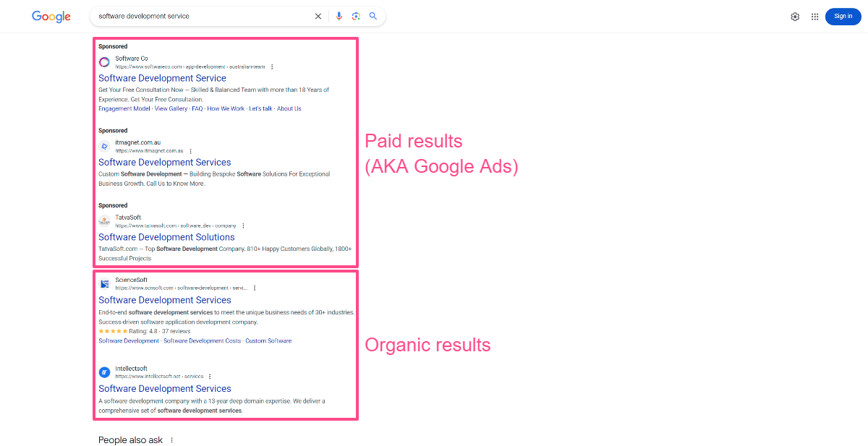
Task: Follow the Software Development Costs sitelink
Action: pyautogui.click(x=202, y=340)
